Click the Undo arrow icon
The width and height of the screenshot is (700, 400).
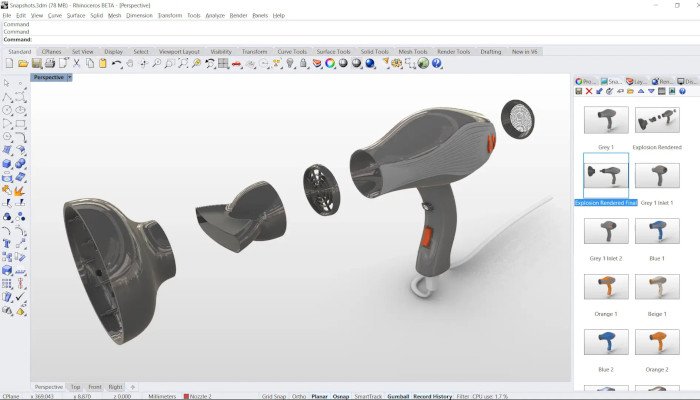pyautogui.click(x=118, y=64)
